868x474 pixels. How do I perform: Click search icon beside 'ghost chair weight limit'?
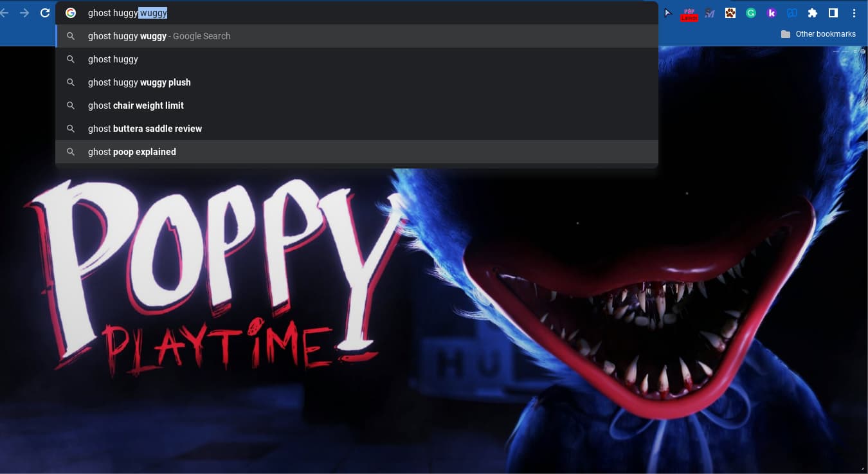click(x=71, y=105)
